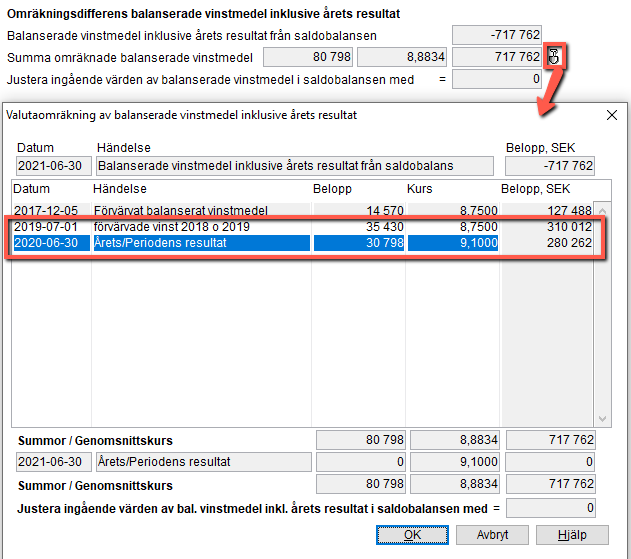Click Händelse column header in list
This screenshot has width=631, height=559.
120,189
